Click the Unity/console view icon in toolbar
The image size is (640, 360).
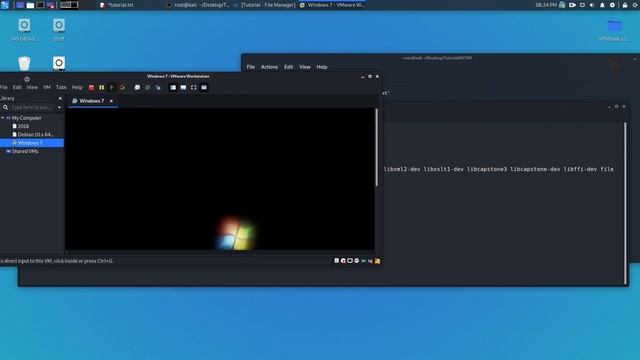point(204,87)
